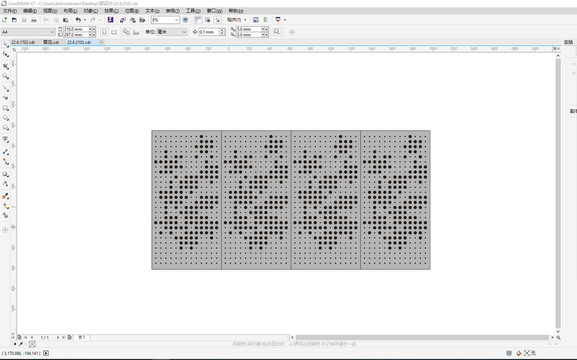Viewport: 577px width, 360px height.
Task: Open the 文件 (File) menu
Action: click(x=10, y=11)
